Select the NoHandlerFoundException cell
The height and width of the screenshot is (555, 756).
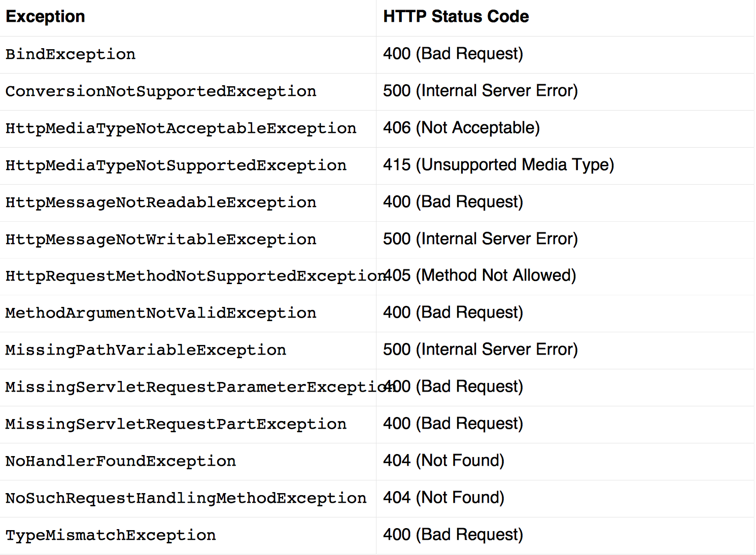121,461
